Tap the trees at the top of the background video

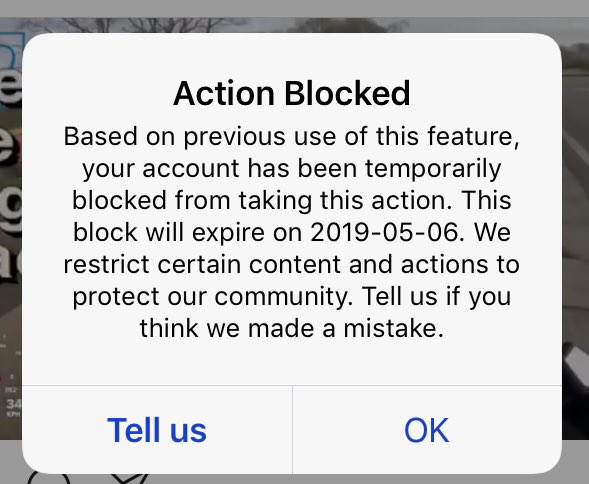pyautogui.click(x=150, y=25)
